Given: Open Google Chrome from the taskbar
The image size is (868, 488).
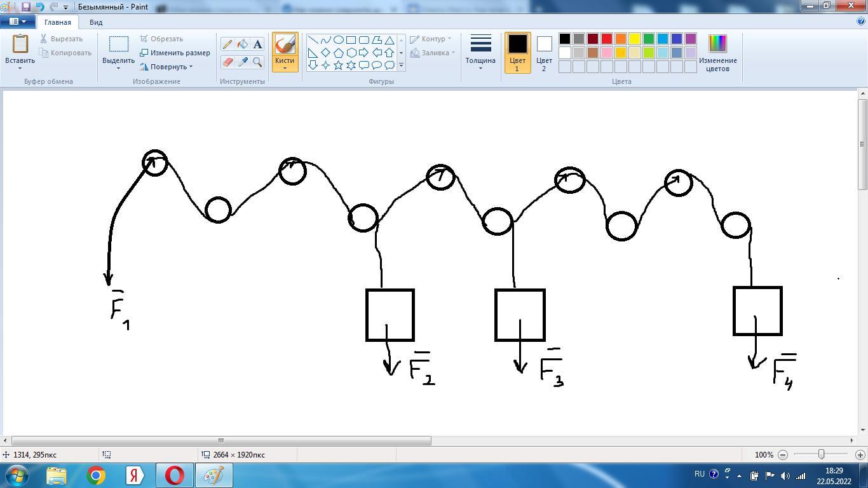Looking at the screenshot, I should [x=96, y=475].
